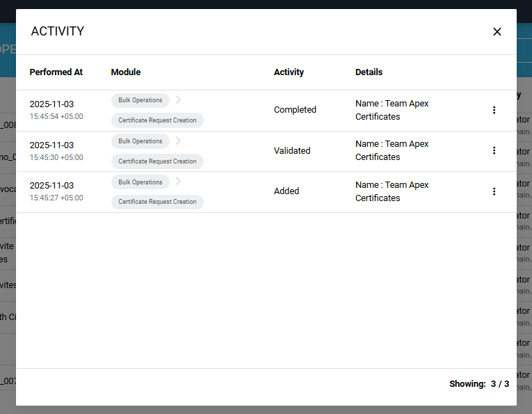
Task: Click chevron arrow in the Added row module
Action: 178,182
